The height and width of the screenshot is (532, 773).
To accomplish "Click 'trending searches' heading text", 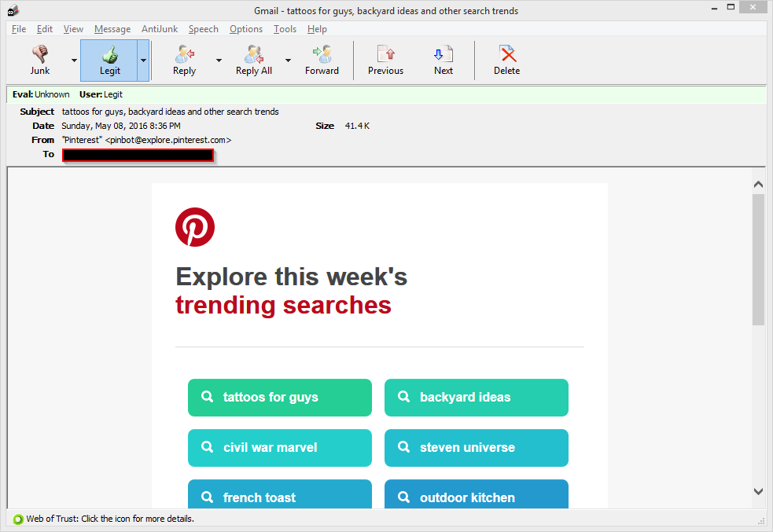I will coord(283,306).
